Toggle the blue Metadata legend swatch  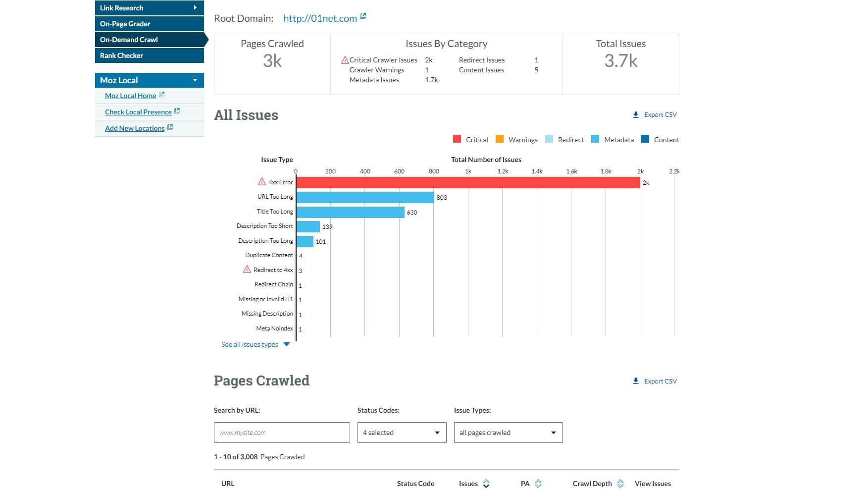[x=595, y=139]
